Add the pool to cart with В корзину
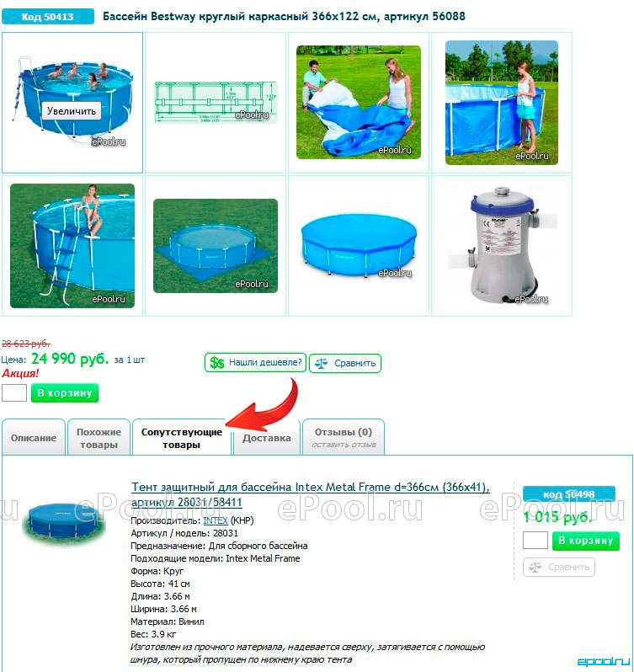Screen dimensions: 634x672 (65, 393)
